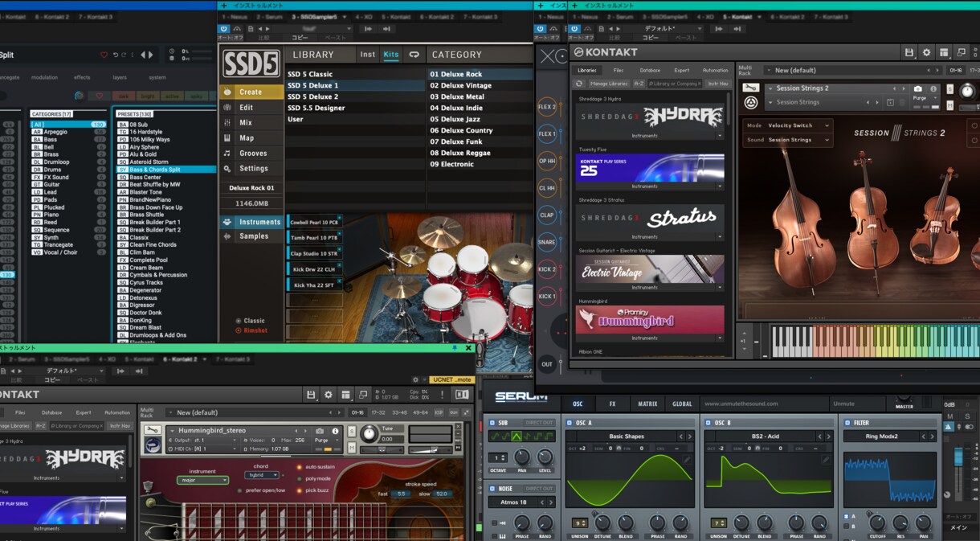Click the minimize view icon in the Session Strings Kontakt window
This screenshot has height=541, width=980.
[962, 52]
